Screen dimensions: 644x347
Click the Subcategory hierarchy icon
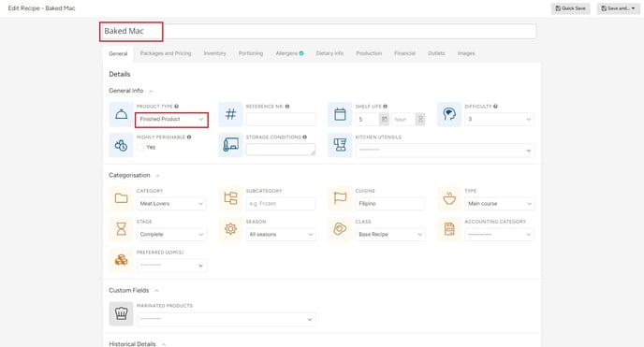click(x=231, y=198)
